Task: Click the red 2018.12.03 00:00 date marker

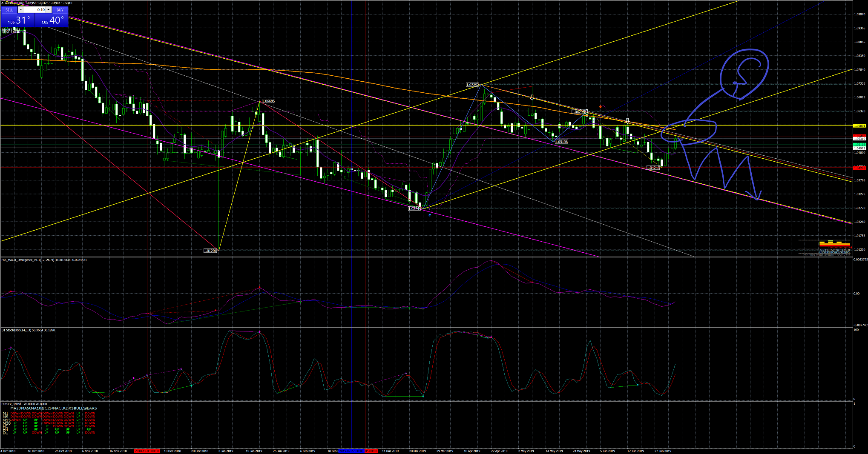Action: 147,451
